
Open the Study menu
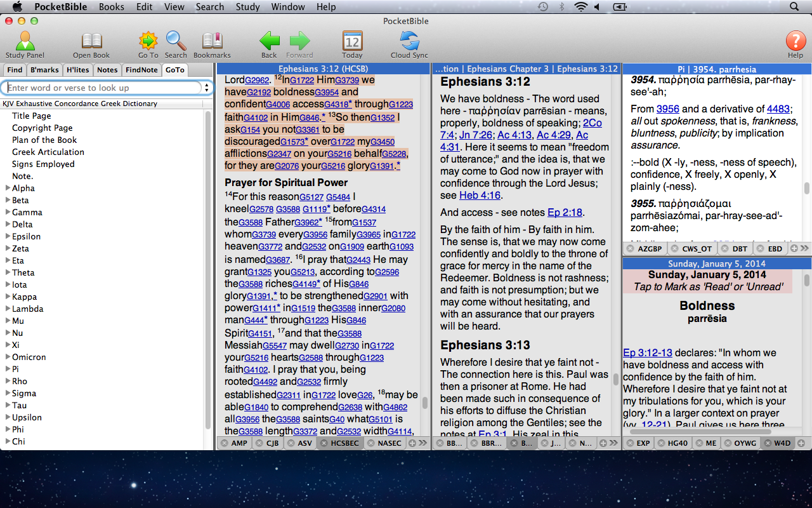point(247,7)
